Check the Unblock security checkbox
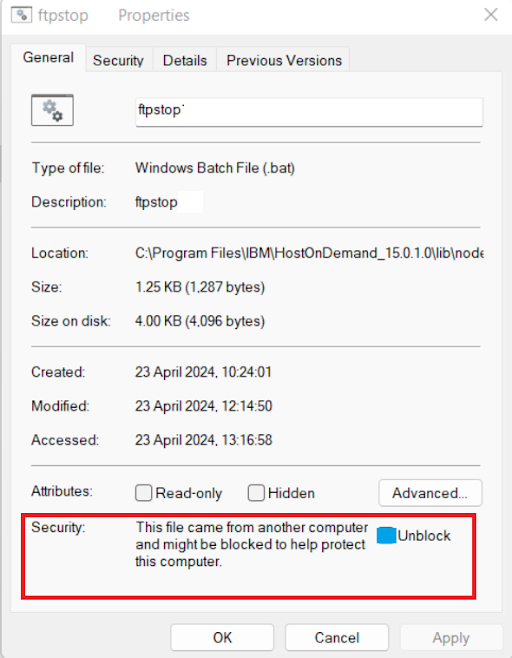 (386, 536)
